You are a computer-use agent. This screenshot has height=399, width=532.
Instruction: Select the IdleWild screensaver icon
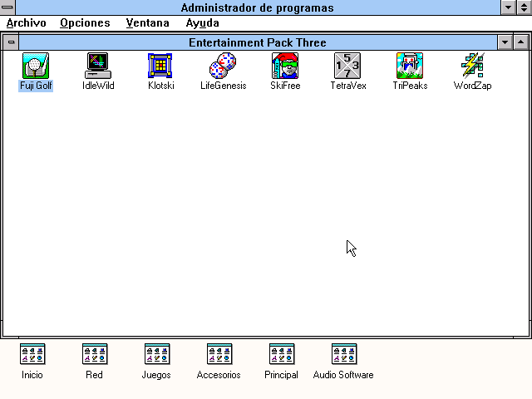(98, 66)
